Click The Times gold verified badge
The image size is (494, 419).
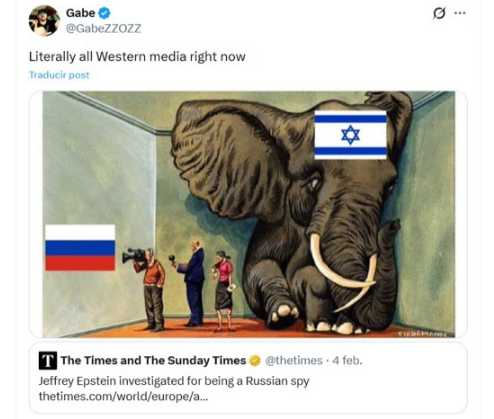pyautogui.click(x=255, y=361)
